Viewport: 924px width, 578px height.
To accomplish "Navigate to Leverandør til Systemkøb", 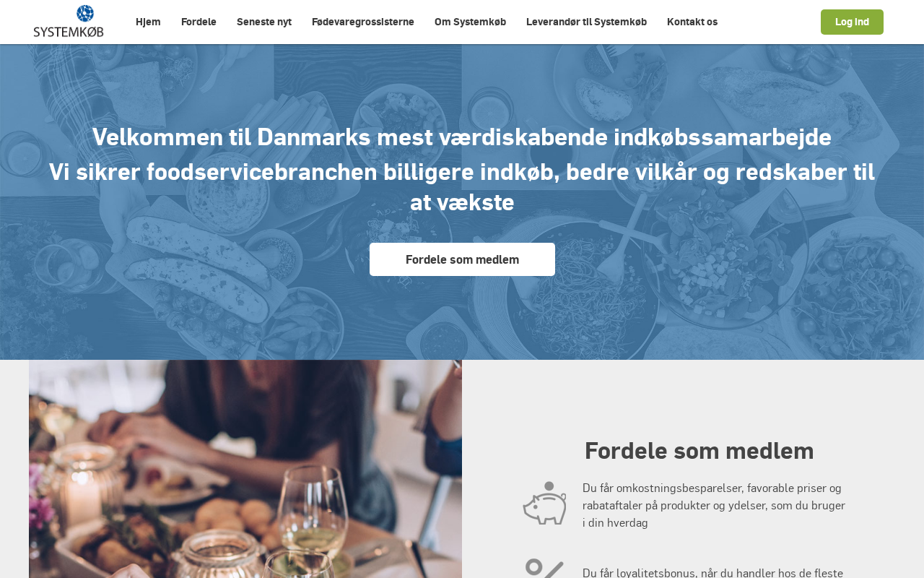I will tap(586, 22).
